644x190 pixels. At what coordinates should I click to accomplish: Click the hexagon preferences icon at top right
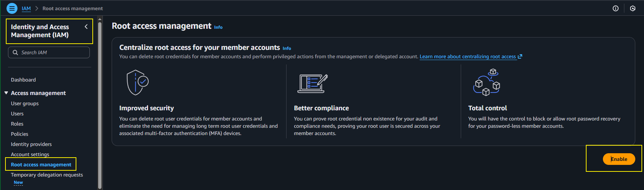coord(633,8)
